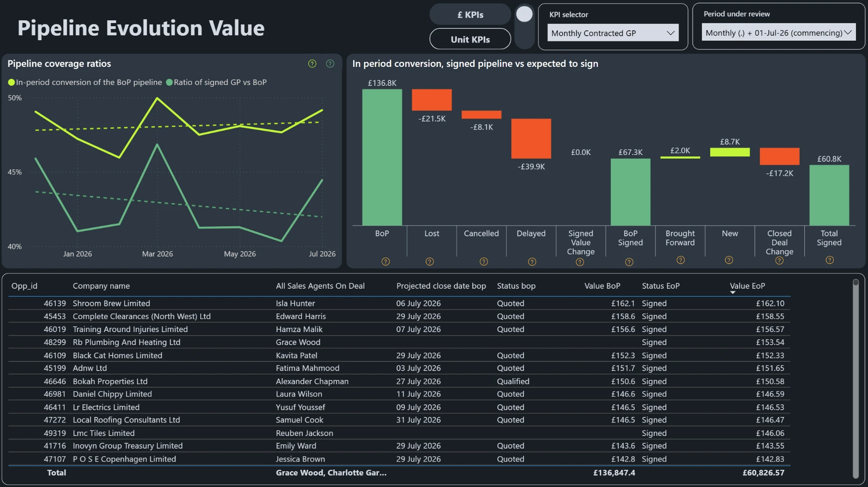Open the KPI selector dropdown
Screen dimensions: 868x487
pyautogui.click(x=613, y=33)
